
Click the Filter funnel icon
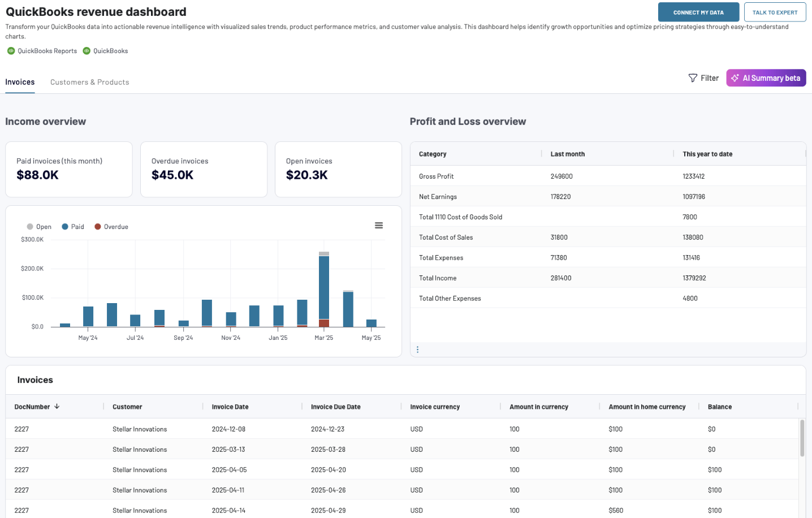[x=693, y=77]
